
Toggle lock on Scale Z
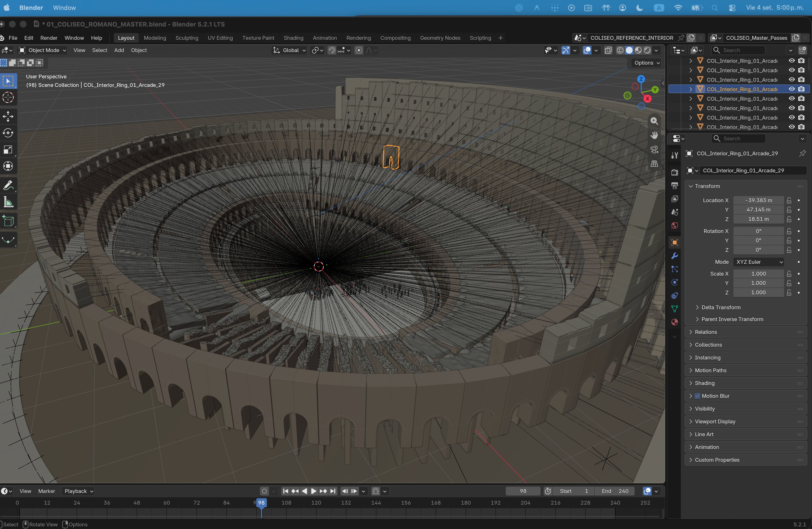click(789, 292)
